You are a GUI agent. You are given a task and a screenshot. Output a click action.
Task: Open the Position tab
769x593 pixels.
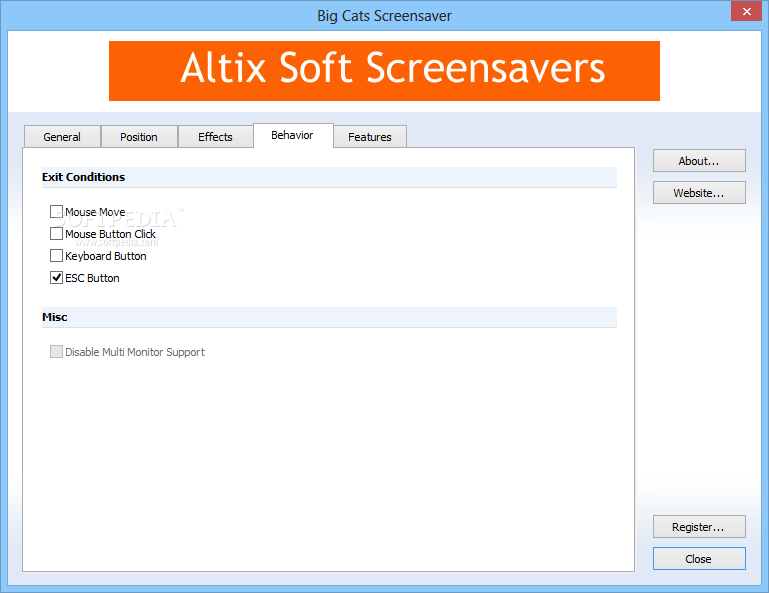pos(139,137)
